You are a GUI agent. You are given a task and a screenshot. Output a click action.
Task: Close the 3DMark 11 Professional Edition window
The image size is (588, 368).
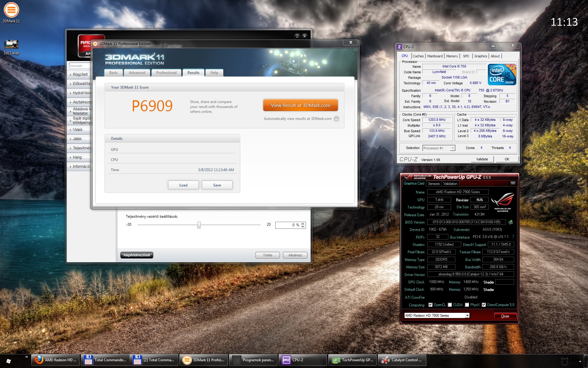(x=351, y=42)
